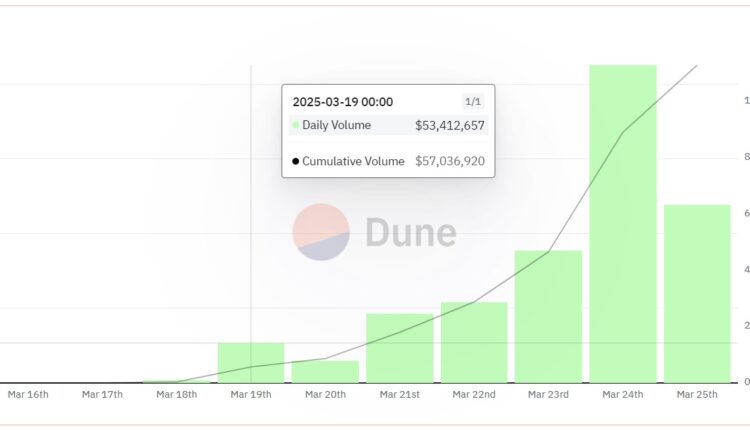Click the Mar 16th axis label
This screenshot has width=750, height=430.
coord(28,394)
